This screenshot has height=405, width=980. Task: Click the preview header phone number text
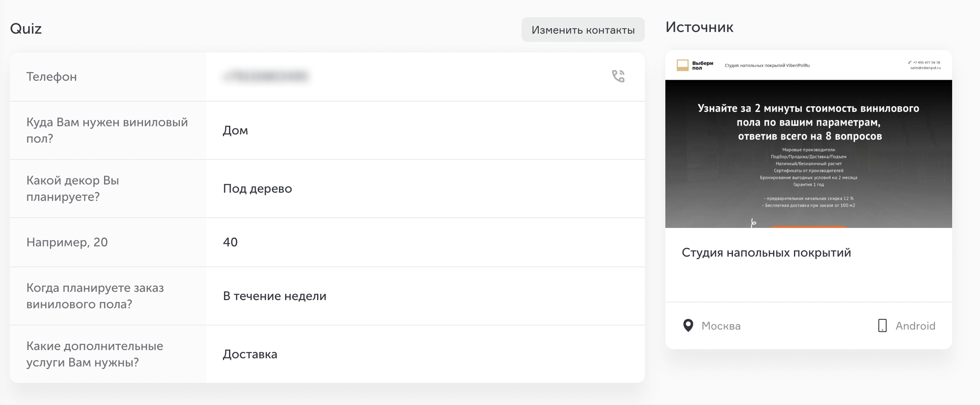click(926, 63)
